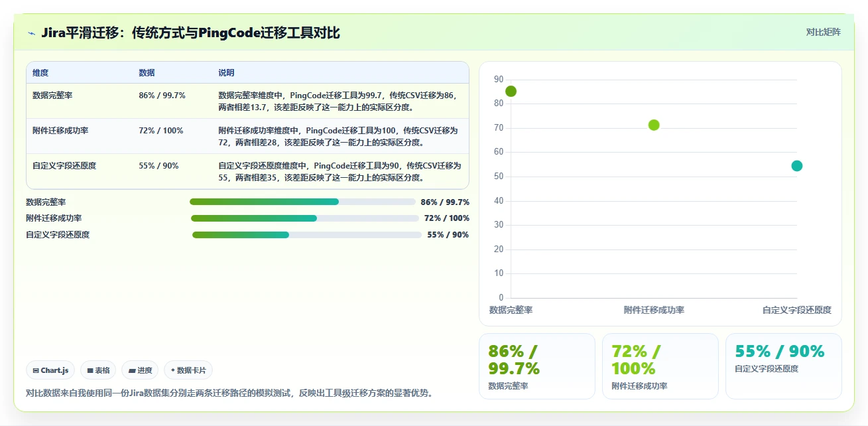Click the description mentioning 两者相差13.7
868x426 pixels.
340,101
